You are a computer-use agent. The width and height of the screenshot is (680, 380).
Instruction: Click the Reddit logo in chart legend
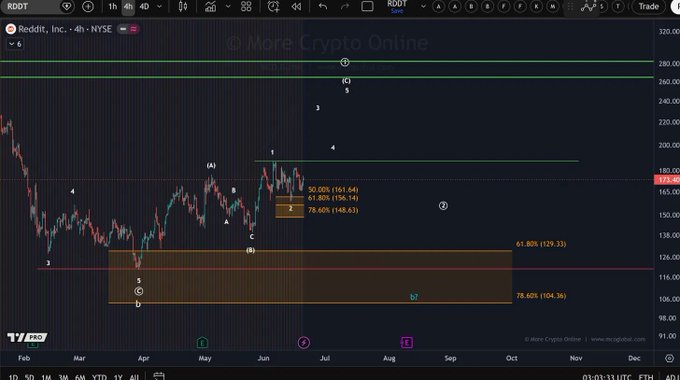click(11, 29)
